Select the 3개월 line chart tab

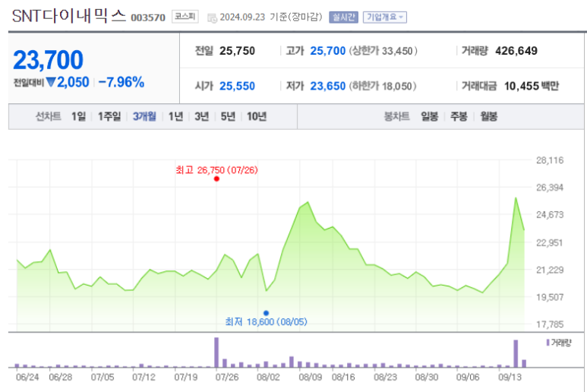pyautogui.click(x=144, y=116)
